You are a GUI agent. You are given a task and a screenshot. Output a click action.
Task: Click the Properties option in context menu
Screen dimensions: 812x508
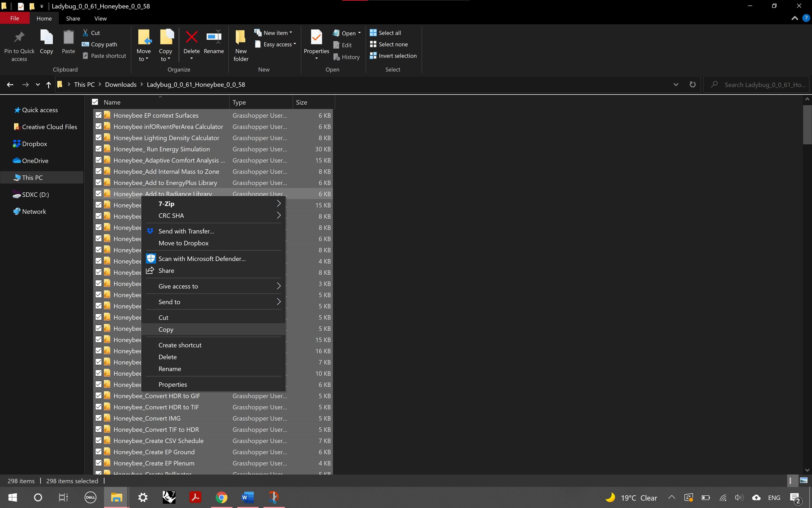click(x=173, y=384)
